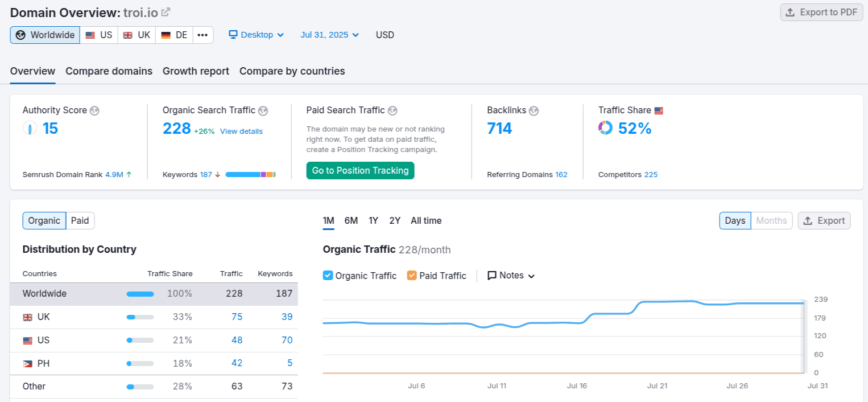Image resolution: width=868 pixels, height=402 pixels.
Task: Click Go to Position Tracking button
Action: (360, 170)
